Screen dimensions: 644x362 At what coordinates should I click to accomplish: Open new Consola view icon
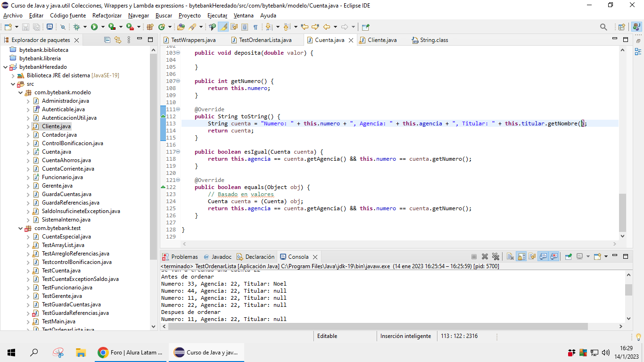(x=598, y=257)
